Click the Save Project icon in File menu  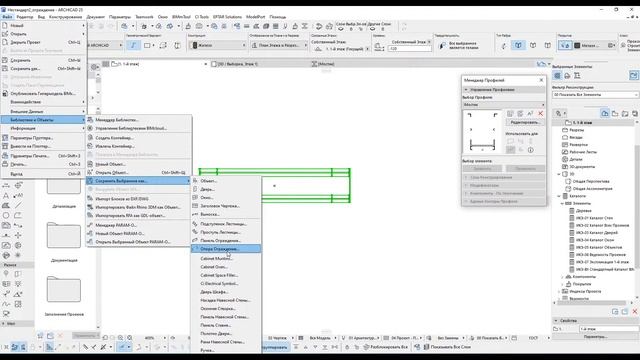tap(5, 60)
